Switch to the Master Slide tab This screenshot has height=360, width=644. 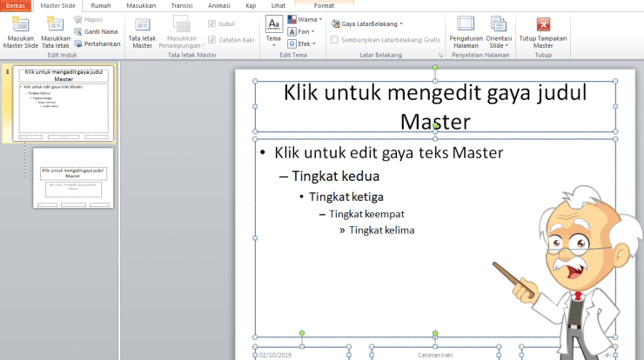[58, 6]
